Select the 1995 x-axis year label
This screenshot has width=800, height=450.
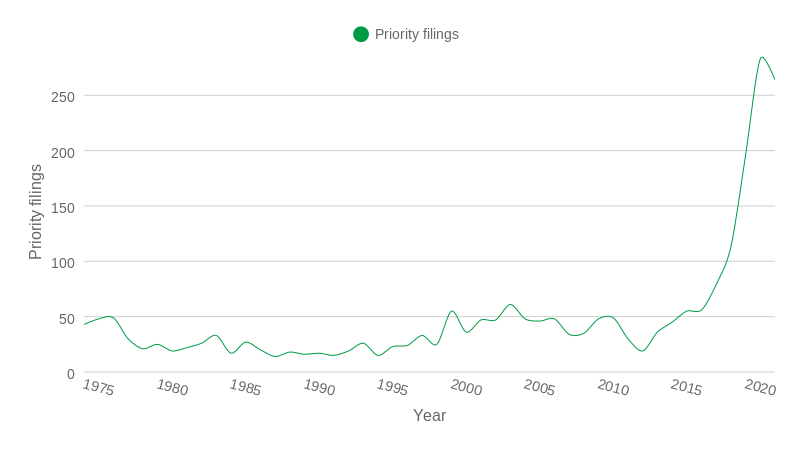click(392, 387)
